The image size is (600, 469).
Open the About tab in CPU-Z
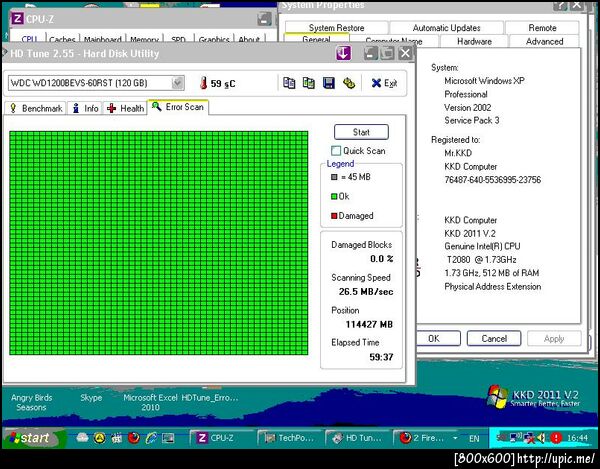pyautogui.click(x=249, y=39)
